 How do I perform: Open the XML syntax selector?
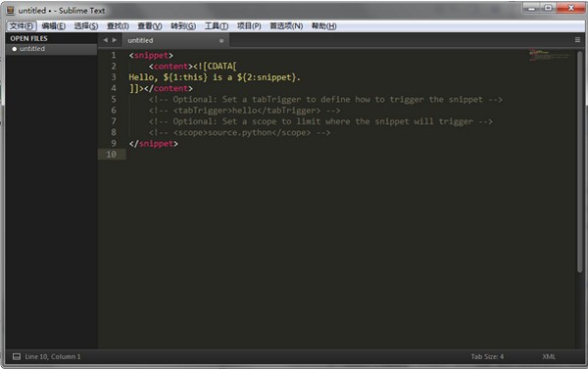coord(549,356)
